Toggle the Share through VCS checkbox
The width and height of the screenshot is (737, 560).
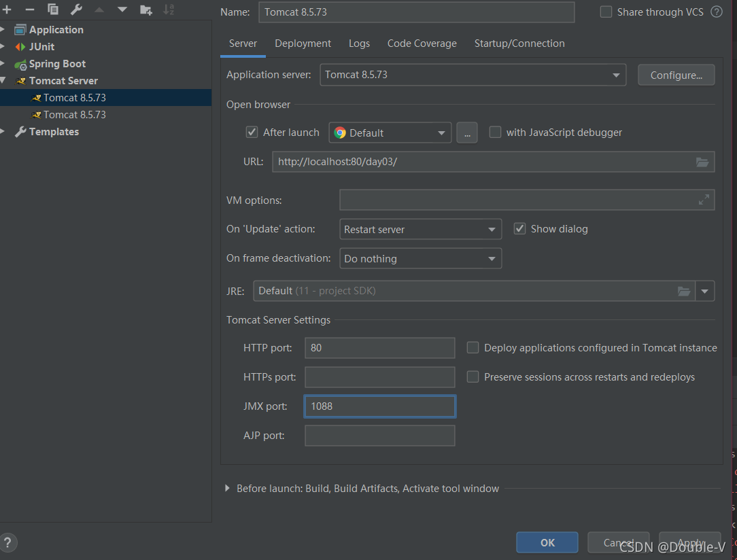[606, 12]
